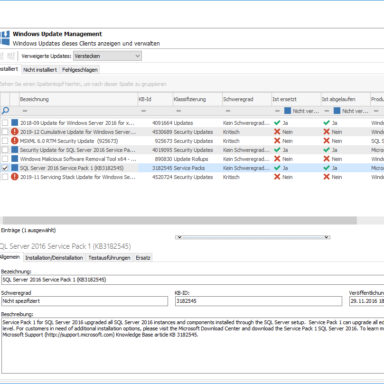Click green 'Ist ersetzt' checkmark of KB 4019095
The width and height of the screenshot is (384, 384).
tap(277, 150)
